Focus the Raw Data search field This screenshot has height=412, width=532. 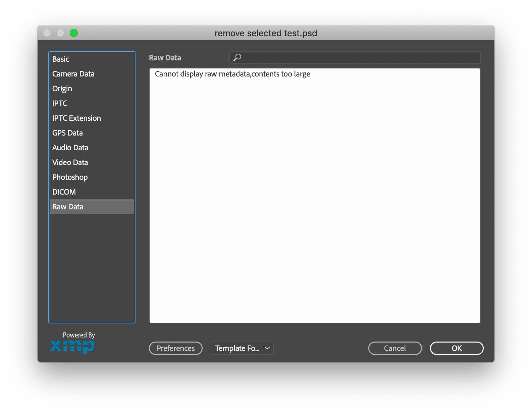coord(355,57)
